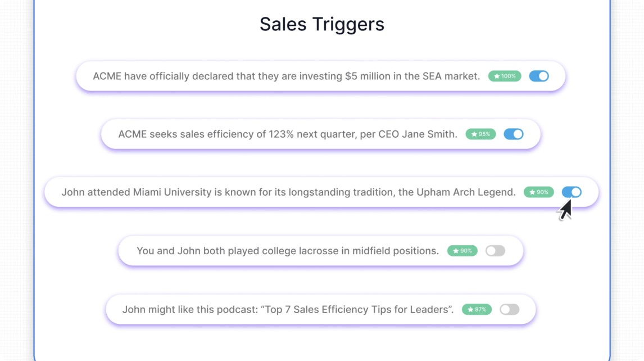The width and height of the screenshot is (644, 361).
Task: Click the 90% score label on the lacrosse row
Action: [x=466, y=251]
